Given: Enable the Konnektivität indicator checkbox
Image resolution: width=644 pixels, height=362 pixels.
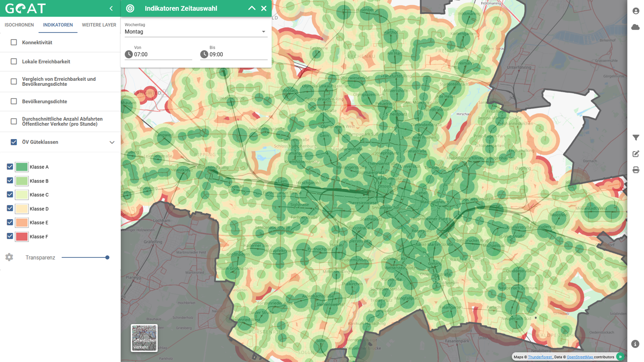Looking at the screenshot, I should [x=14, y=42].
